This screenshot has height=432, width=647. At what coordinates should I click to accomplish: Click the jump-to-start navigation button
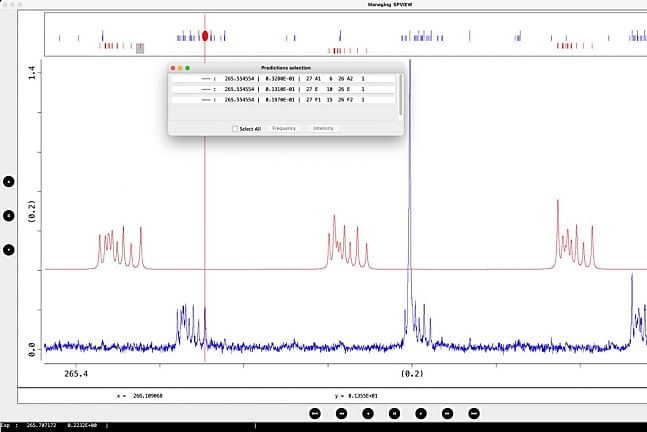(x=315, y=413)
